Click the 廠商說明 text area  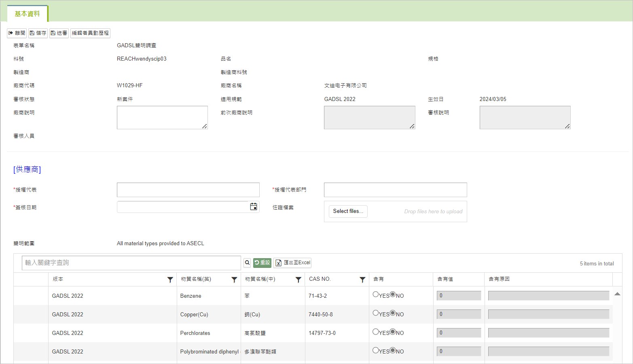pos(162,118)
